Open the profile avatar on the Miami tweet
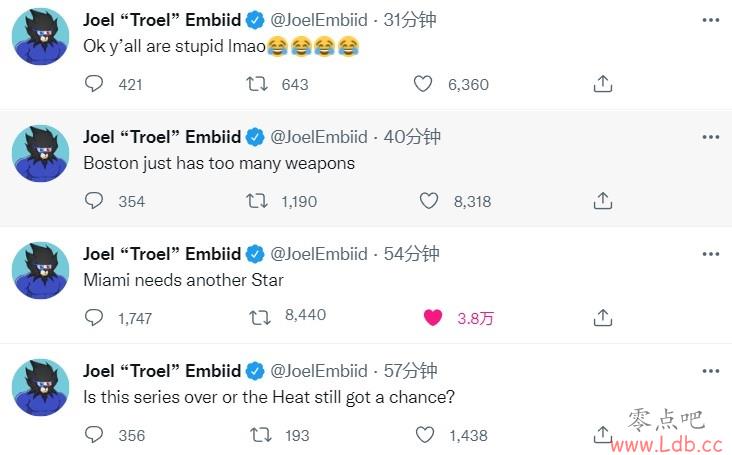 click(41, 270)
